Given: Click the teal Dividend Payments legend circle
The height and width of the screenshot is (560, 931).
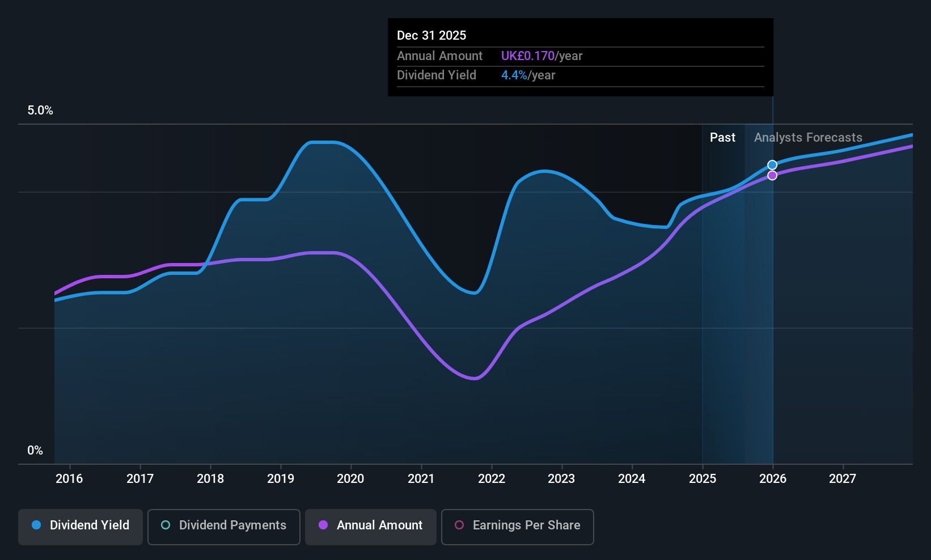Looking at the screenshot, I should [x=166, y=525].
